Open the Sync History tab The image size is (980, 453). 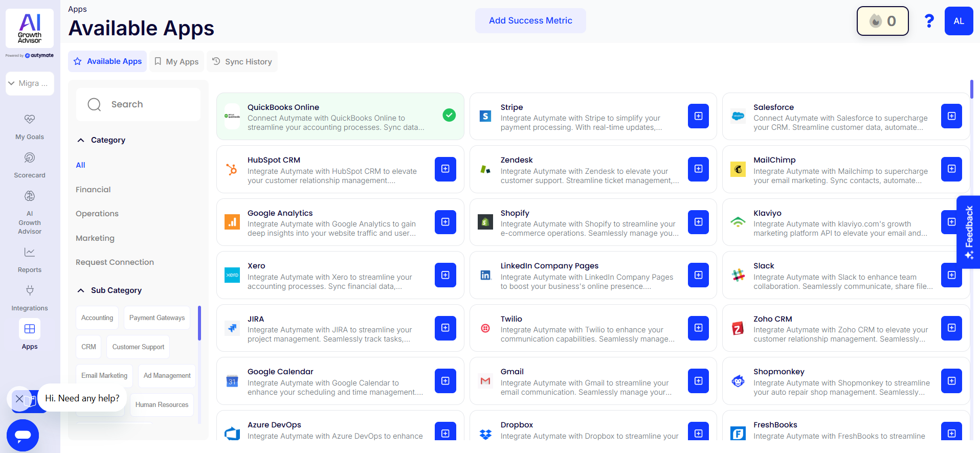pos(242,62)
